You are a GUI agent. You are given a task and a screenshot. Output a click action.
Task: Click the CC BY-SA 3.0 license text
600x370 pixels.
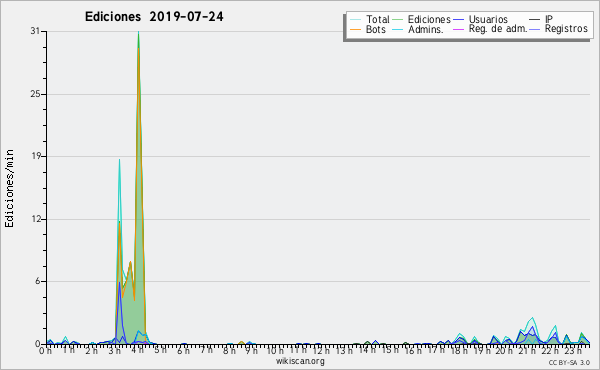tap(569, 362)
